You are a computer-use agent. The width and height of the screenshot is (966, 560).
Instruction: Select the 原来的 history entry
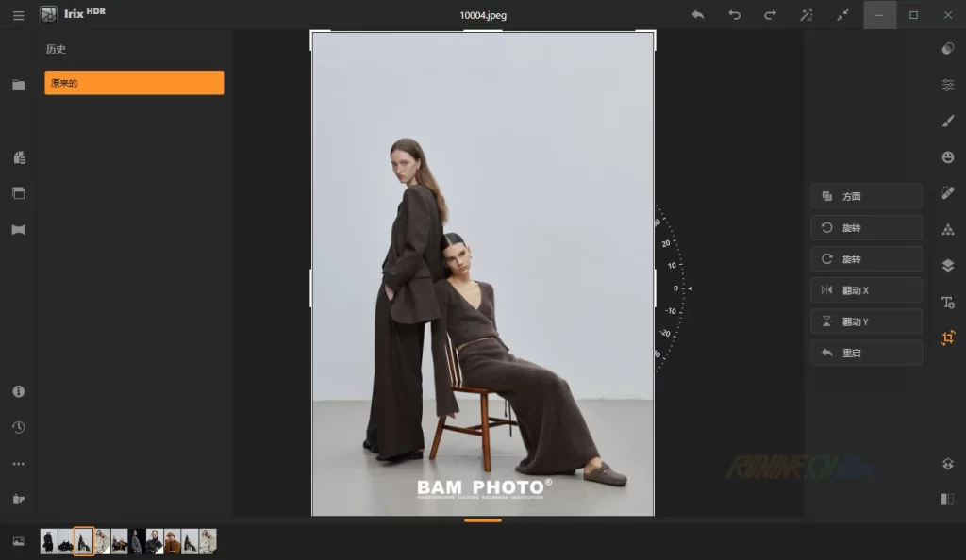[x=133, y=83]
